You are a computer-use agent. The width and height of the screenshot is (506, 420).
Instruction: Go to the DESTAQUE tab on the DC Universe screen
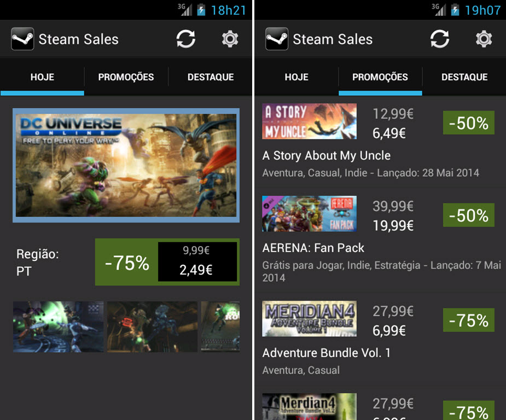tap(211, 77)
